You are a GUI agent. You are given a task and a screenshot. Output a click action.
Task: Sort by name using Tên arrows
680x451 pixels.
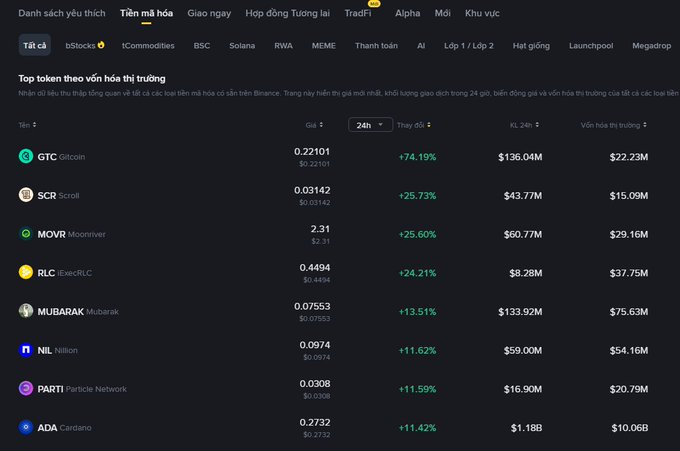34,125
